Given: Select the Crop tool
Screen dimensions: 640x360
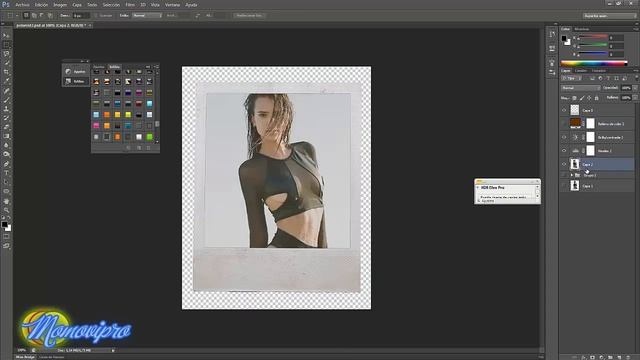Looking at the screenshot, I should tap(6, 72).
